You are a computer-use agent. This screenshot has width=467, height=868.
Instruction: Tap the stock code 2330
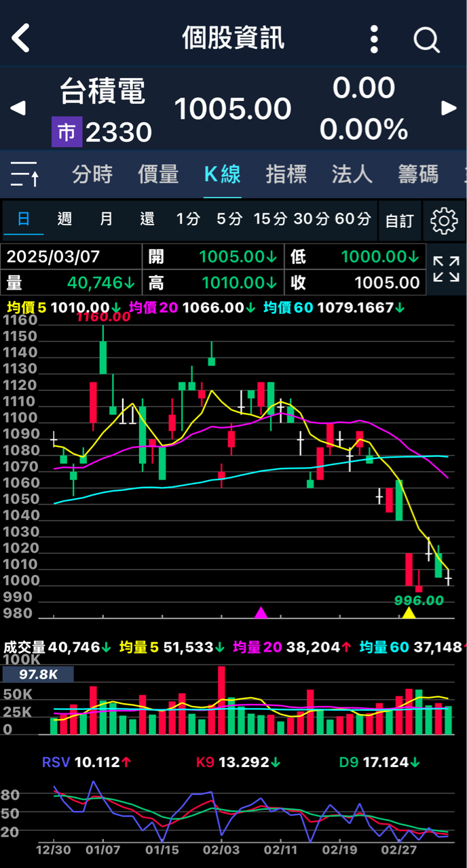(x=119, y=132)
